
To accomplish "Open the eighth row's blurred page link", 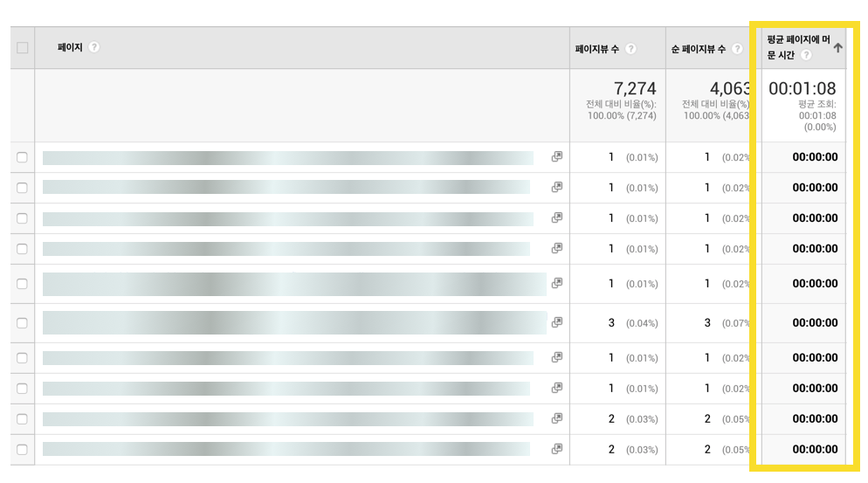I will click(286, 389).
